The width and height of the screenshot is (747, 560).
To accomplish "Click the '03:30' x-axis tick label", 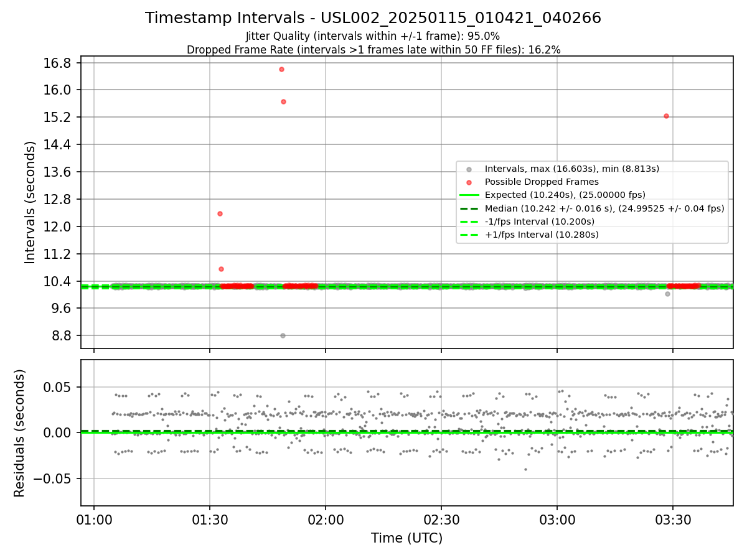I will [673, 520].
